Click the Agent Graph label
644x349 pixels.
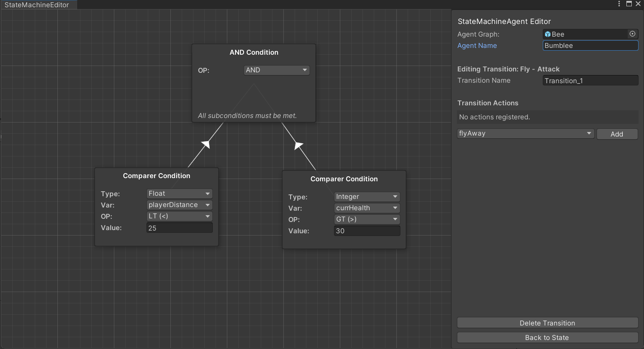(478, 34)
